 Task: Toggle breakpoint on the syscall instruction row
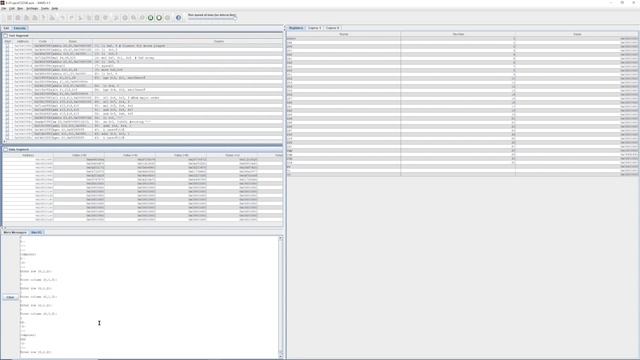click(7, 66)
